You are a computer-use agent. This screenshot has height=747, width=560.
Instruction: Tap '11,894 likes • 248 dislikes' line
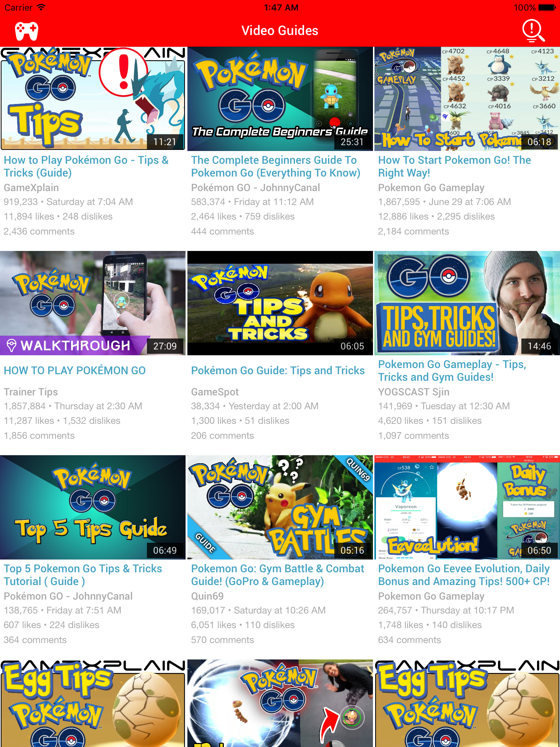[x=58, y=217]
